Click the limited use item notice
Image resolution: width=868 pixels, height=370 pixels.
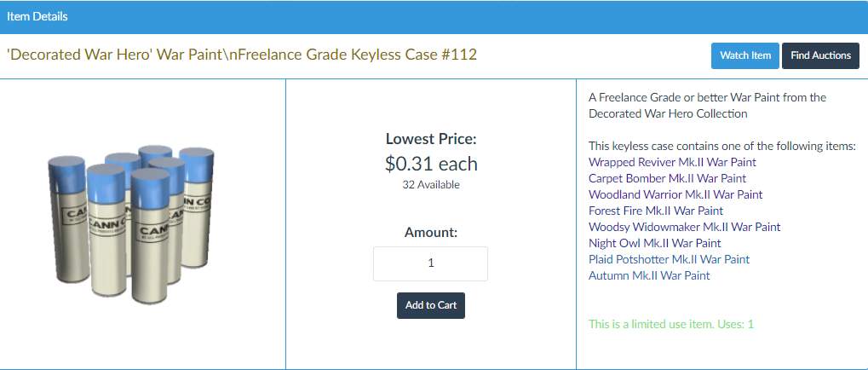coord(671,324)
